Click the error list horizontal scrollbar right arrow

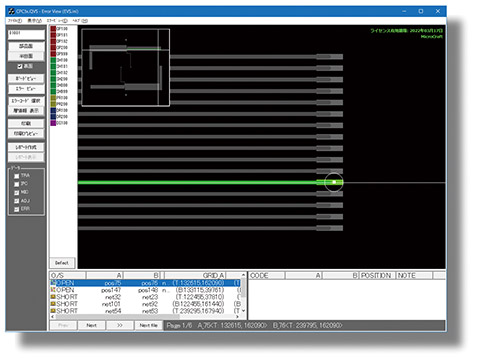(237, 317)
